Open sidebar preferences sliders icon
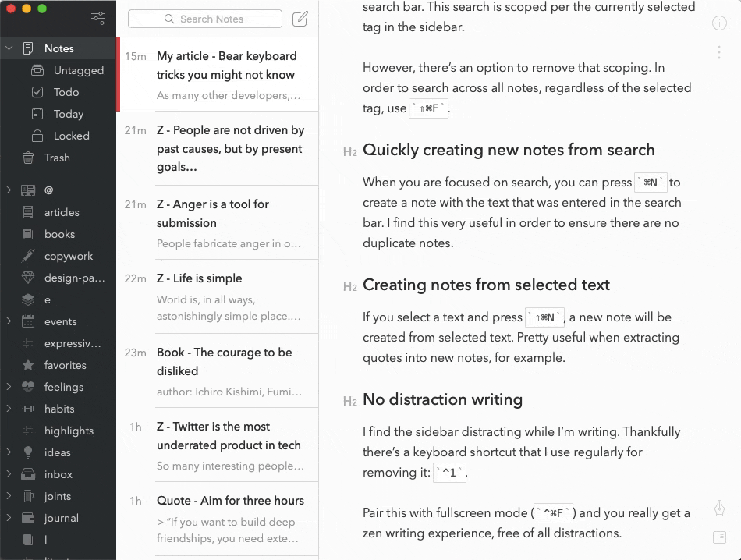 click(97, 19)
